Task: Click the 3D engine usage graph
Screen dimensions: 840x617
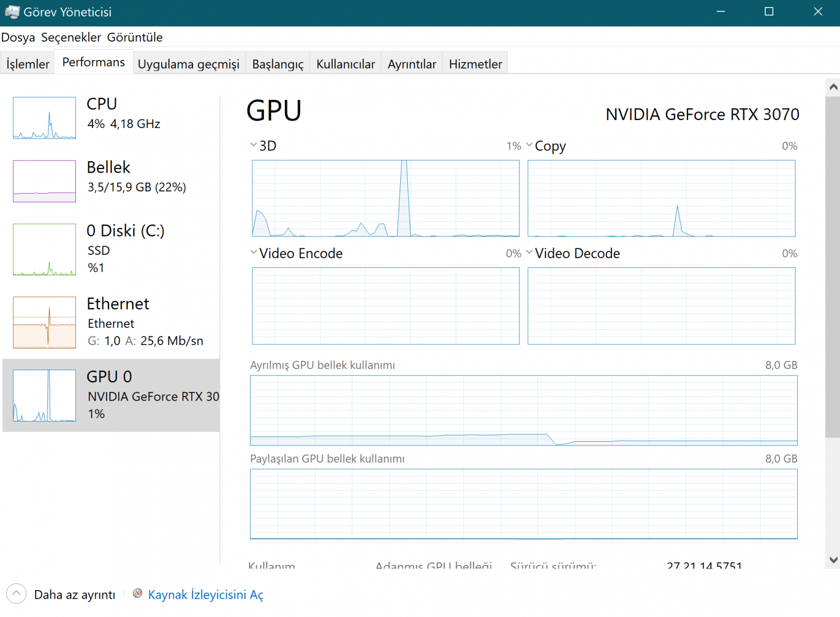Action: pos(385,198)
